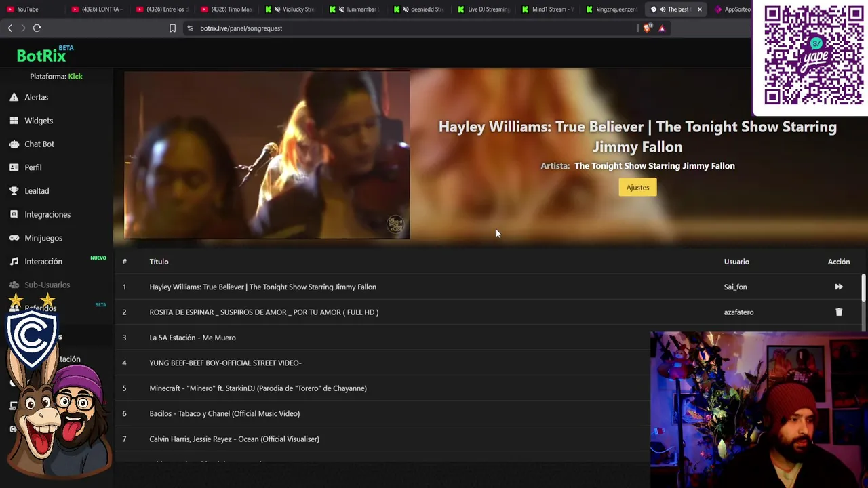The image size is (868, 488).
Task: Click the Artista name The Tonight Show Starring Jimmy Fallon
Action: coord(654,166)
